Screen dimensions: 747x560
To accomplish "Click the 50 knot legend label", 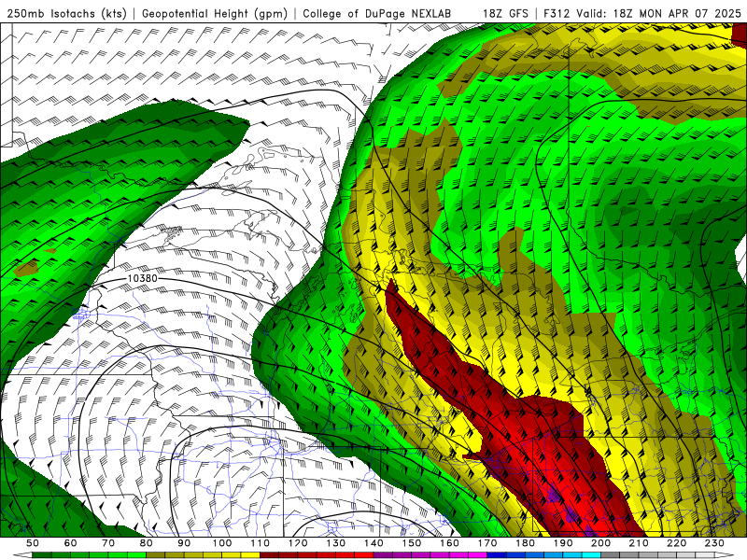I will (x=33, y=543).
